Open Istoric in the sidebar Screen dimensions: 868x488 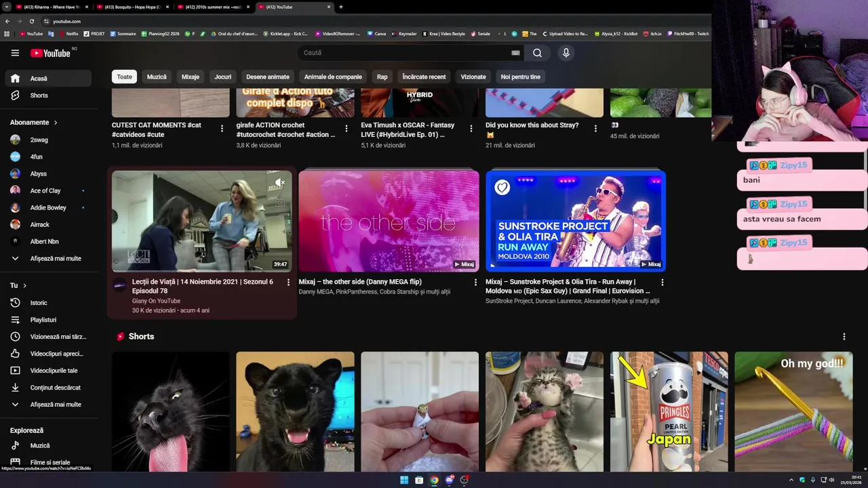coord(47,303)
